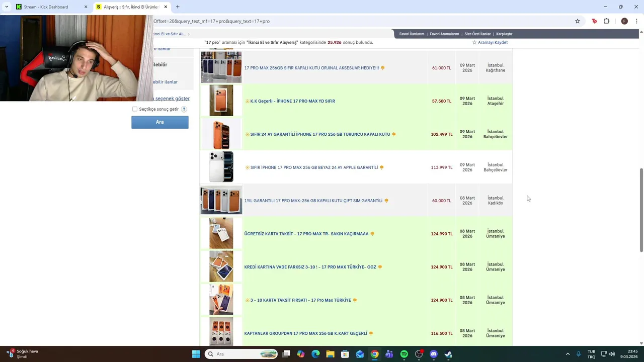Screen dimensions: 644x362
Task: Click the İkinci El ve Sıfır Alı... breadcrumb link
Action: coord(170,34)
